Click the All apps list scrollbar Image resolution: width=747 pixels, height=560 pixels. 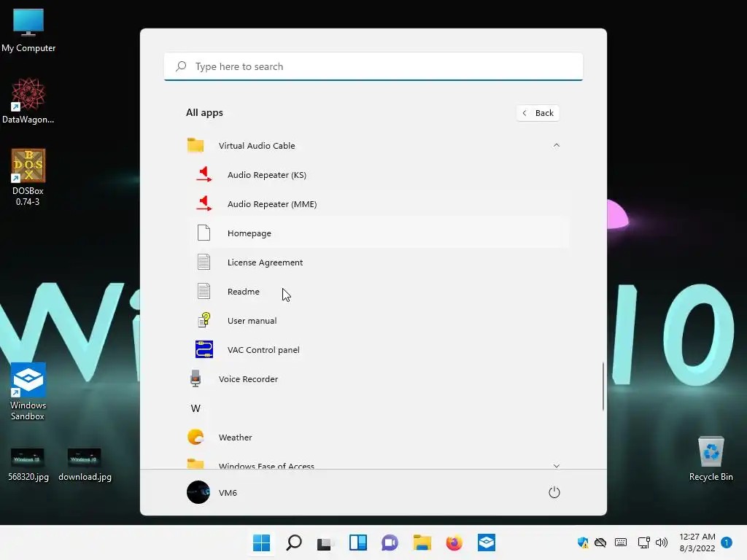[x=603, y=386]
